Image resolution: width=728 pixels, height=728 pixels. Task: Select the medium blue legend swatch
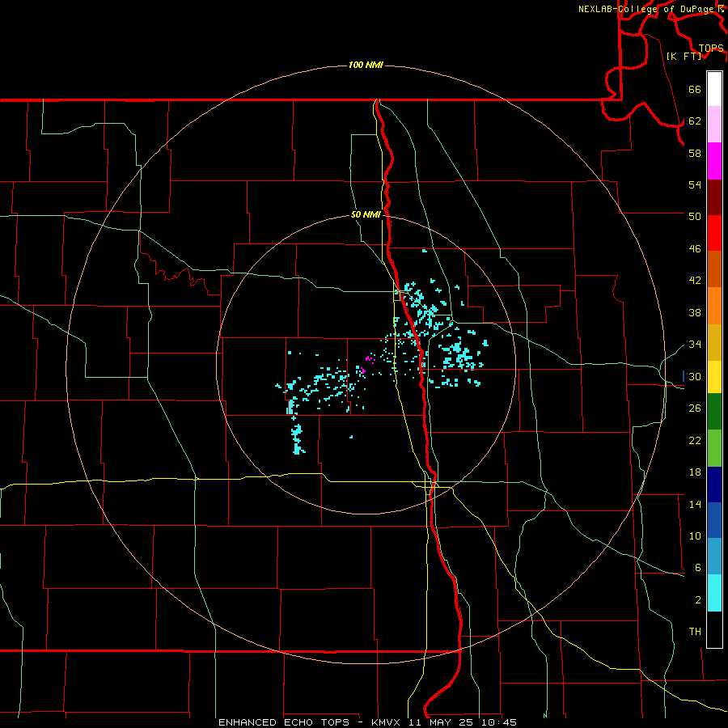point(714,520)
